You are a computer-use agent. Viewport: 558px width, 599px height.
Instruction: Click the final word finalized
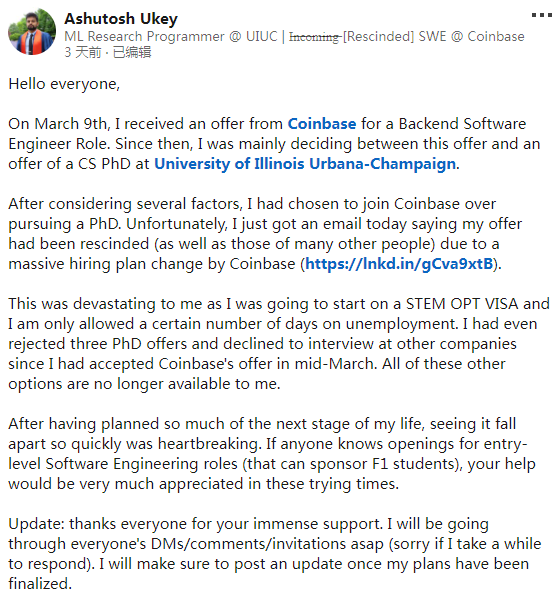tap(40, 584)
